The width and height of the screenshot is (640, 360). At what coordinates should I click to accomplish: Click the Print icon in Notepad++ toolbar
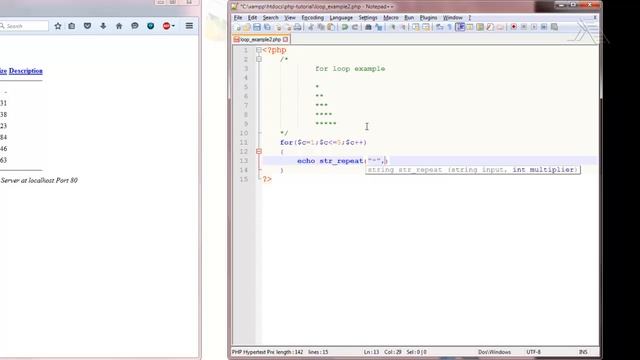[298, 27]
